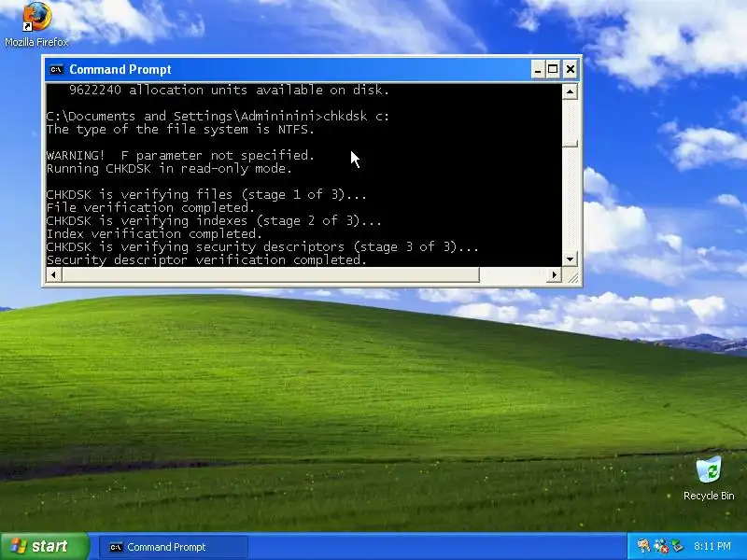This screenshot has height=560, width=747.
Task: Click 'CHKDSK is verifying indexes (stage 2 of 3)' line
Action: (214, 220)
